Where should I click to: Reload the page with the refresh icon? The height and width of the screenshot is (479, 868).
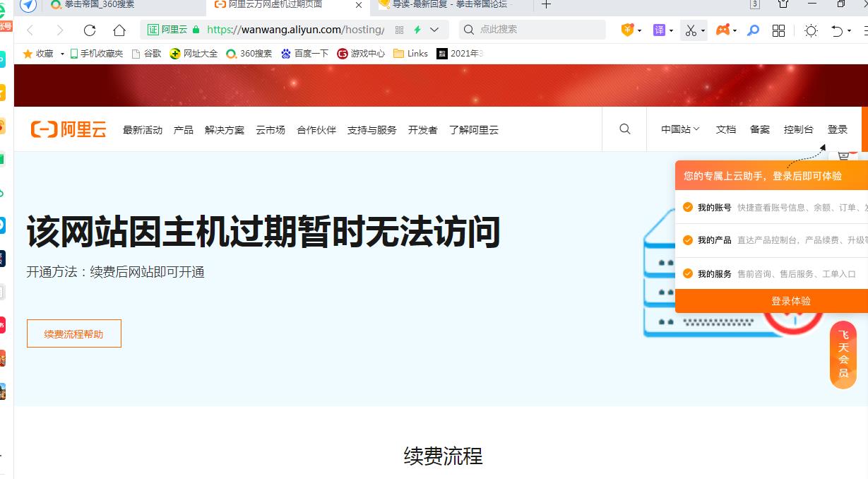pyautogui.click(x=90, y=30)
